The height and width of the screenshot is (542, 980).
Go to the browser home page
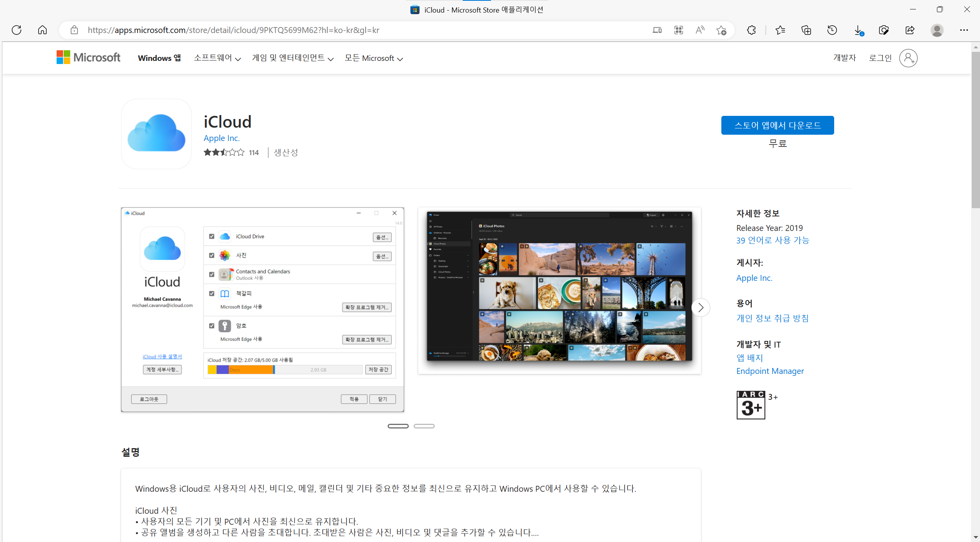(42, 30)
